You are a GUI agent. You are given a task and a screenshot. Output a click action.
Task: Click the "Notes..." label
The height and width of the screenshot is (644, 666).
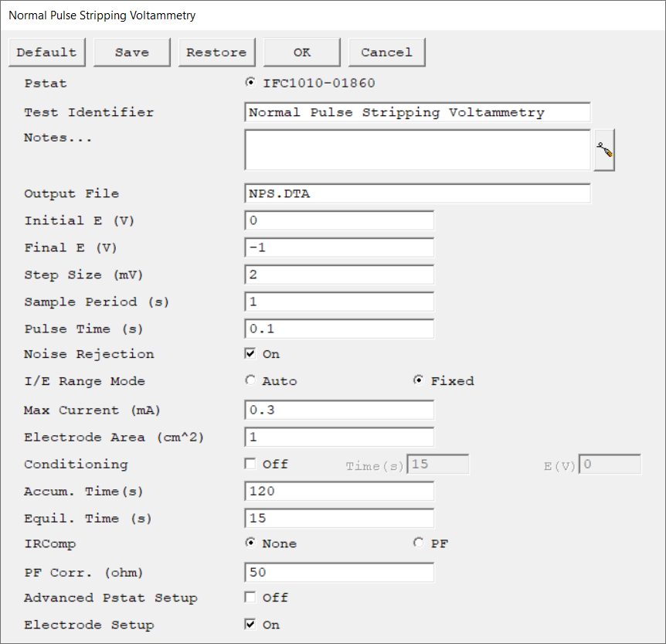pyautogui.click(x=58, y=138)
